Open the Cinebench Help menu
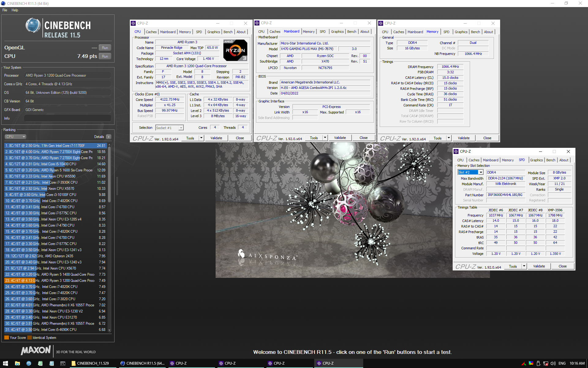 [15, 10]
